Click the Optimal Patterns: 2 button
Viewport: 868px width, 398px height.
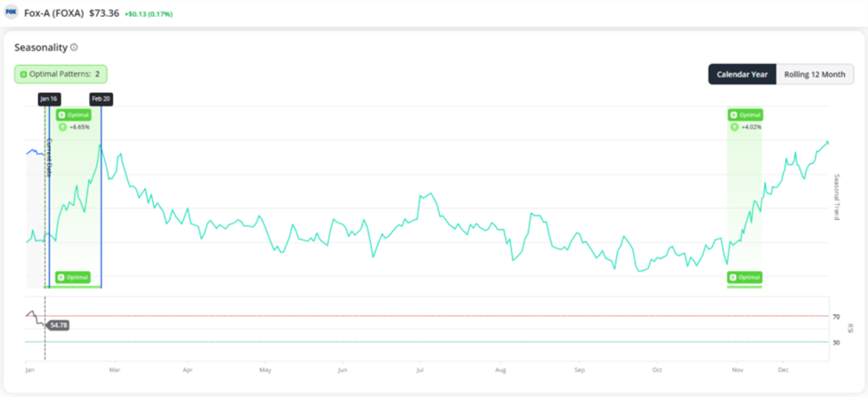click(61, 74)
